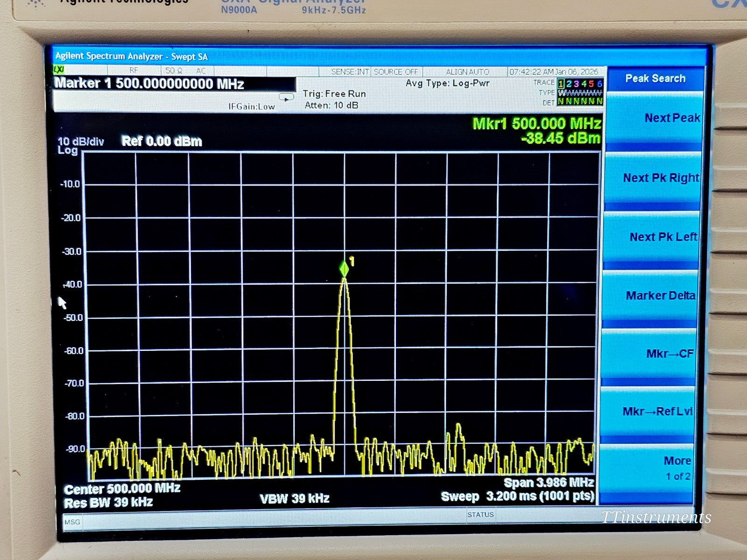Screen dimensions: 747x560
Task: Click the detector N icon for trace 1
Action: [562, 100]
